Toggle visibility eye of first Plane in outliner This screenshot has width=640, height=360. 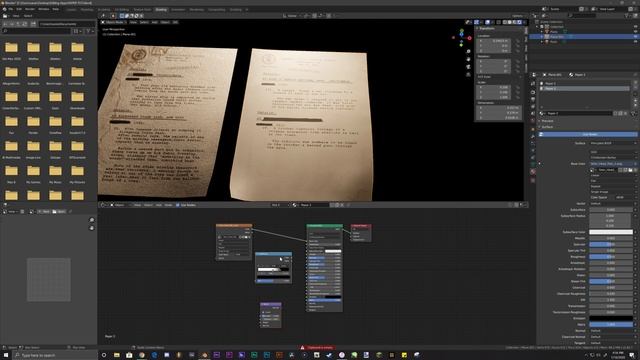(x=635, y=31)
